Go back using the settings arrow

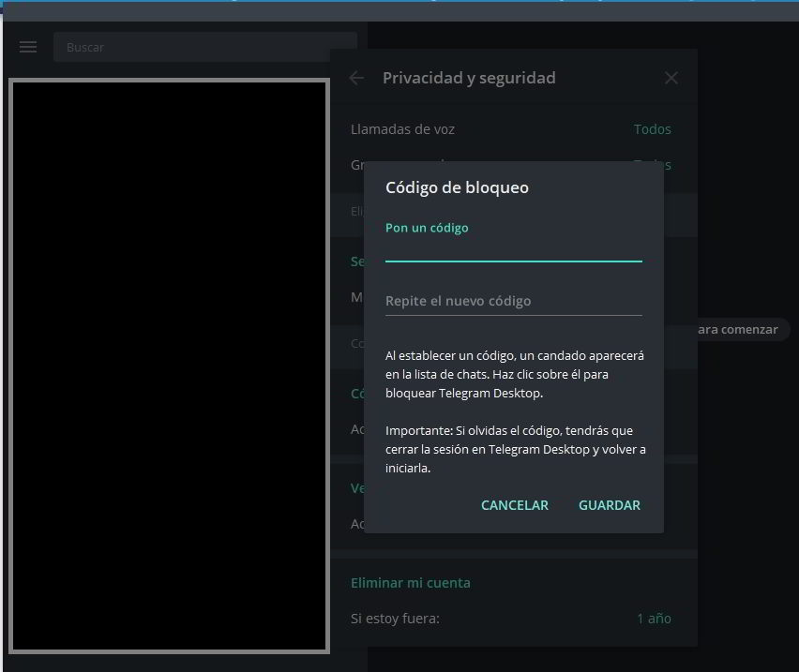point(356,78)
